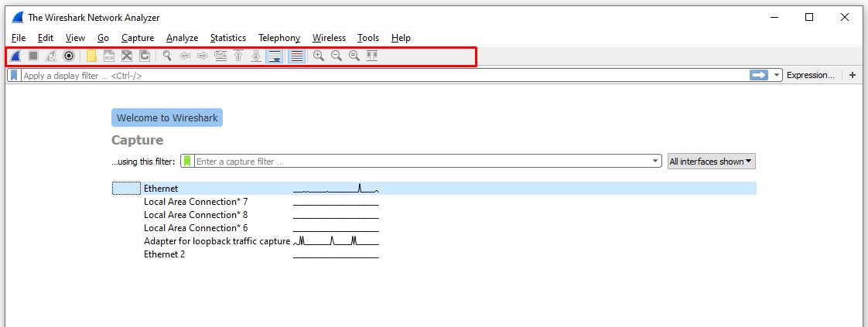The width and height of the screenshot is (868, 327).
Task: Open the Help menu
Action: point(401,38)
